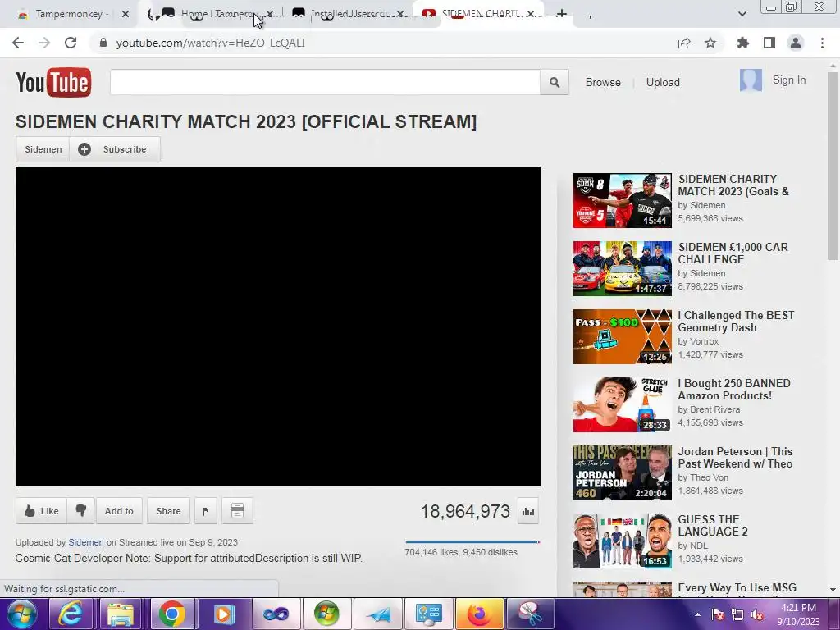Screen dimensions: 840x630
Task: Open Brent Rivera Amazon Products thumbnail
Action: coord(622,404)
